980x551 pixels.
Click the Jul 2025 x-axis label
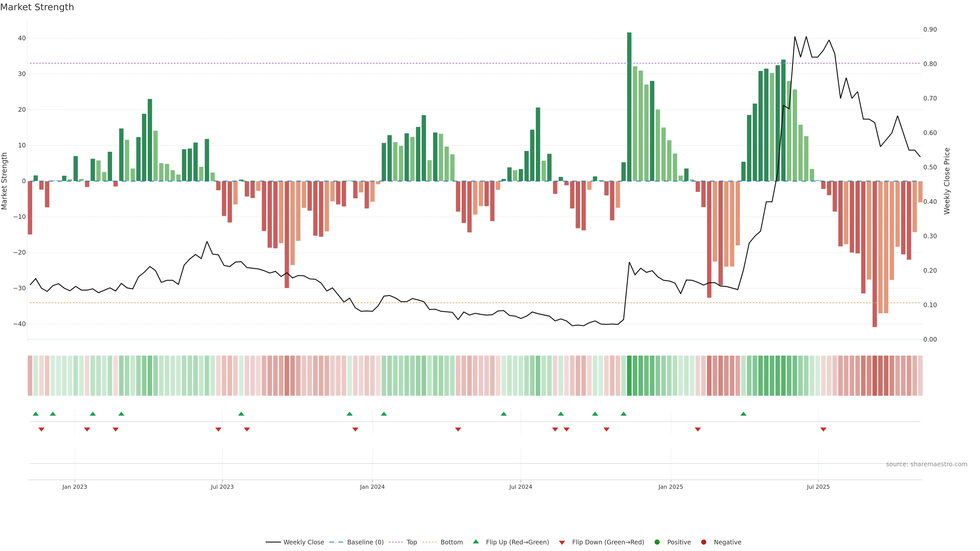tap(818, 487)
